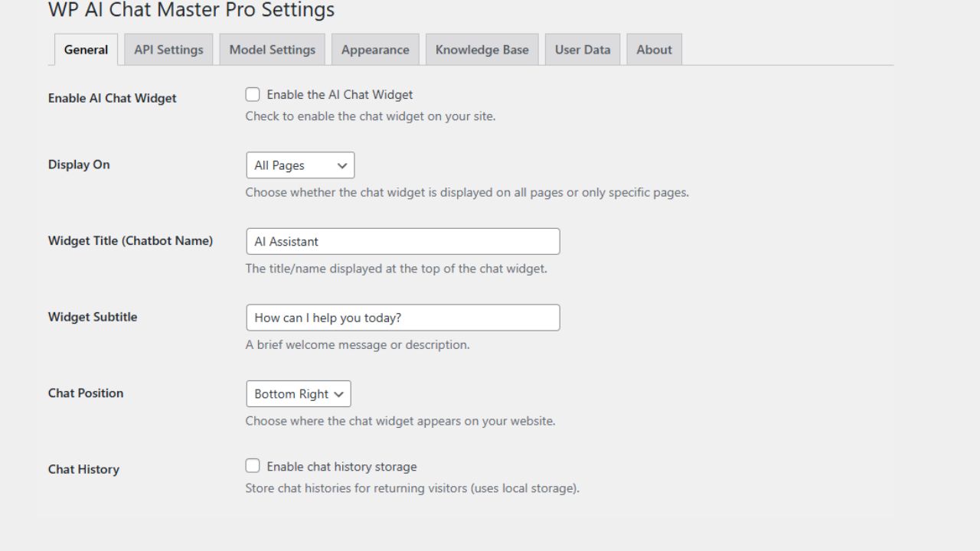This screenshot has width=980, height=551.
Task: Click the 'Display On' row label
Action: (x=79, y=165)
